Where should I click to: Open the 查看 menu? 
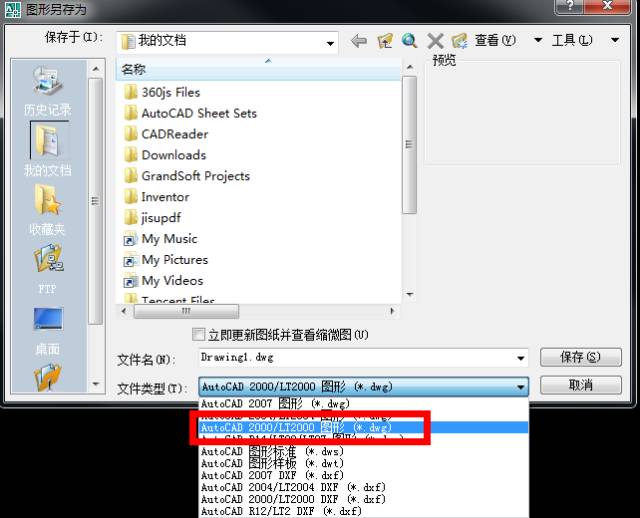[x=495, y=41]
